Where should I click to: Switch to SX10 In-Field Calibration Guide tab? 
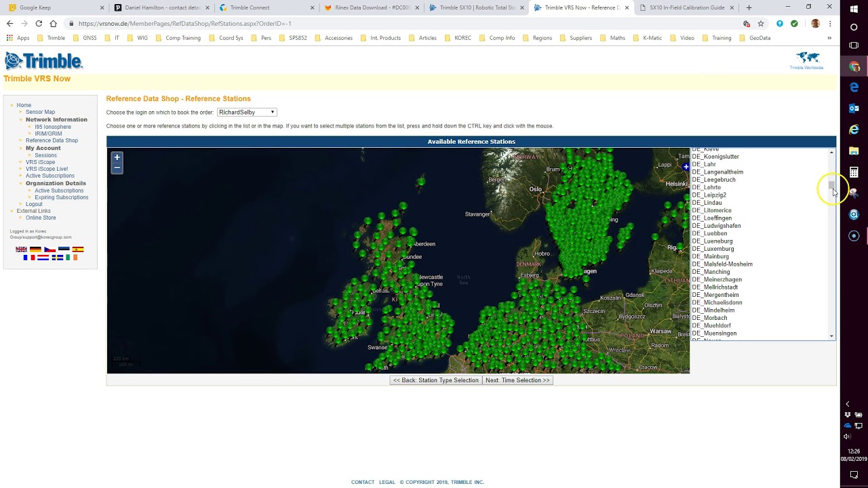pos(686,7)
